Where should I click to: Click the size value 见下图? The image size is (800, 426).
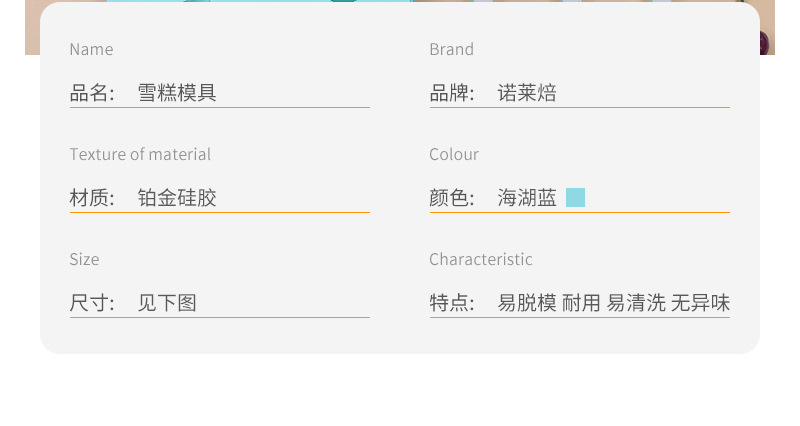[x=167, y=303]
